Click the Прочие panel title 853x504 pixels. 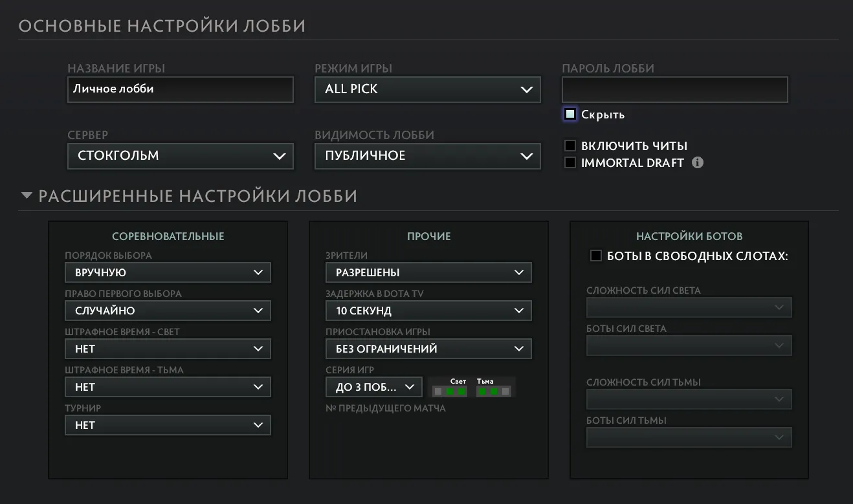coord(429,236)
